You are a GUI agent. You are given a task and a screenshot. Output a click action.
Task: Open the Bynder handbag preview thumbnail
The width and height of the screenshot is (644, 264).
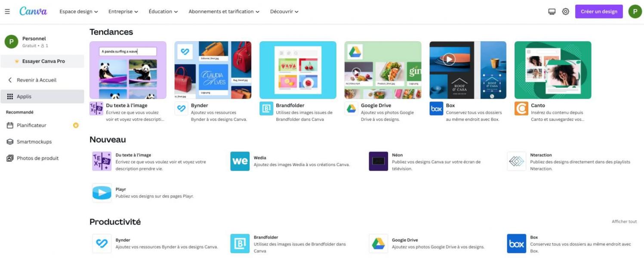(213, 70)
